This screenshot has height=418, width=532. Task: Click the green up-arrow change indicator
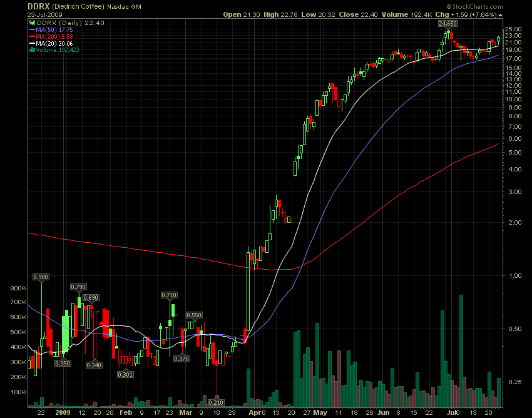tap(501, 15)
